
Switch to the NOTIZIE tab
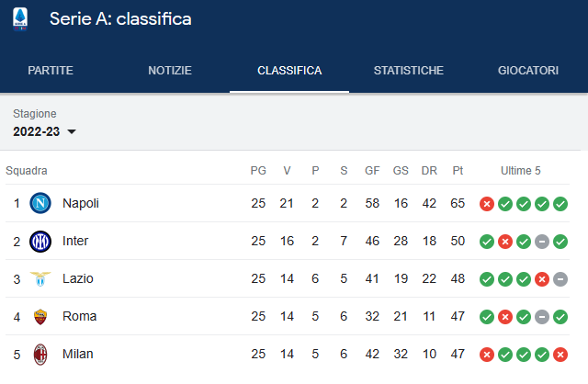170,71
